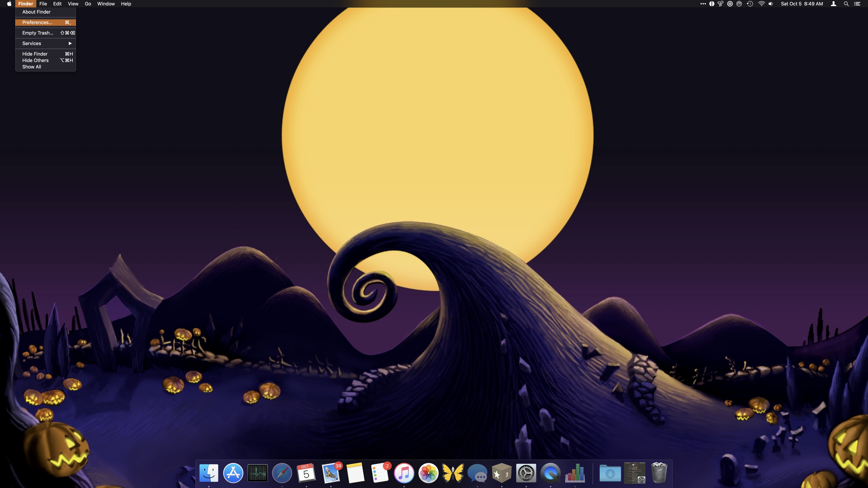This screenshot has height=488, width=868.
Task: Launch QuickTime Player from the Dock
Action: click(x=551, y=473)
